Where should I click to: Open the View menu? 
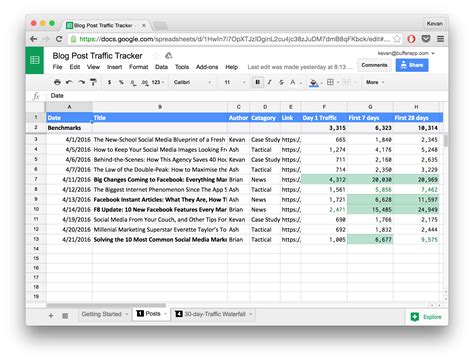93,67
